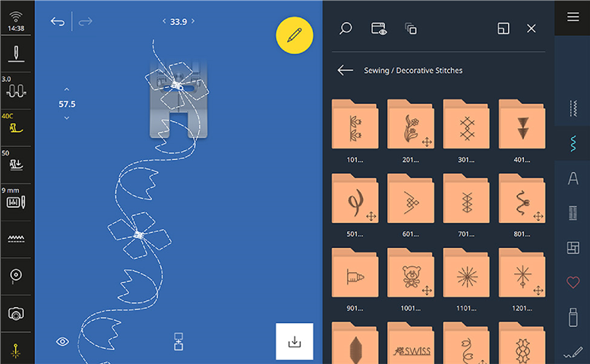Undo the last action
This screenshot has width=590, height=364.
click(58, 21)
